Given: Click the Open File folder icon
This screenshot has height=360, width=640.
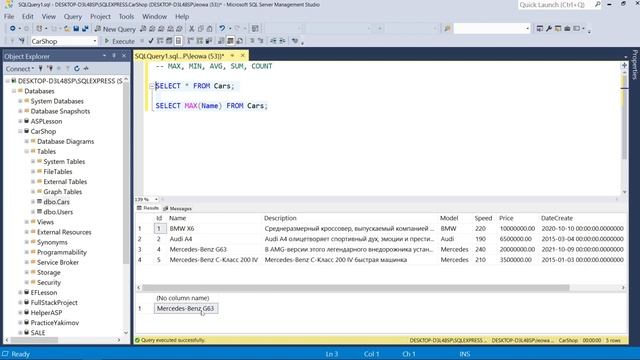Looking at the screenshot, I should 67,29.
